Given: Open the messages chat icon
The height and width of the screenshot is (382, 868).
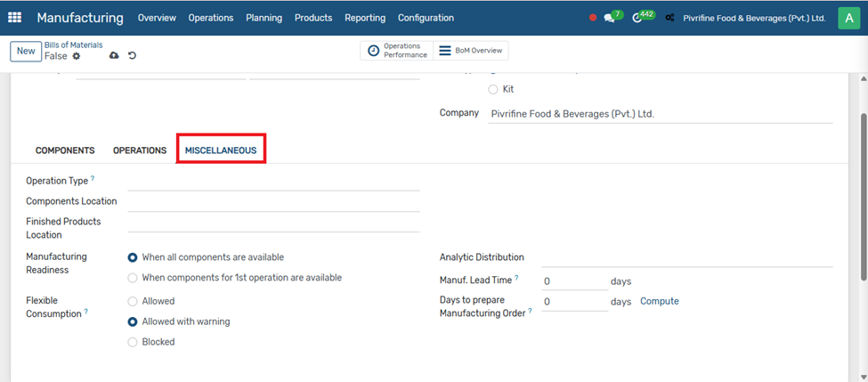Looking at the screenshot, I should pyautogui.click(x=609, y=18).
